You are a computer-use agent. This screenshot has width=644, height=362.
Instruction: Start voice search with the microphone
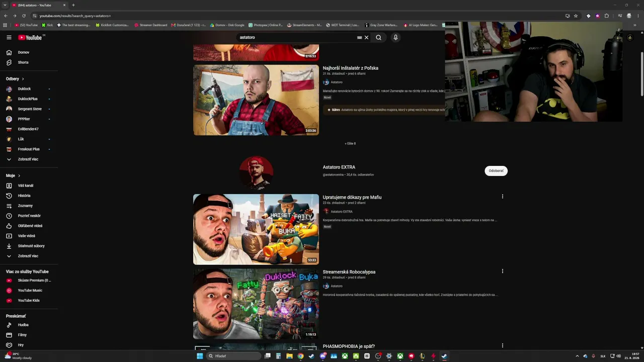[x=395, y=37]
